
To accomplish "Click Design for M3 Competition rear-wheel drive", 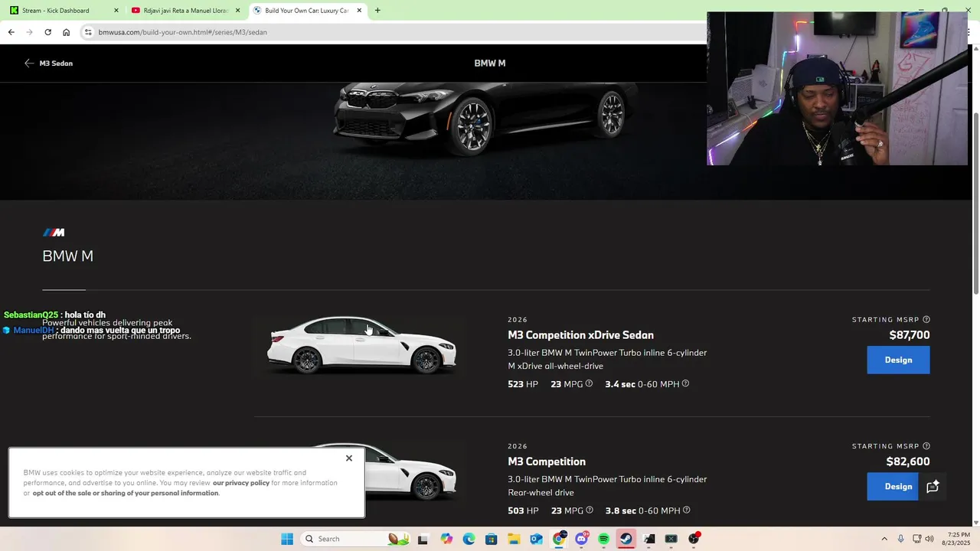I will click(893, 487).
